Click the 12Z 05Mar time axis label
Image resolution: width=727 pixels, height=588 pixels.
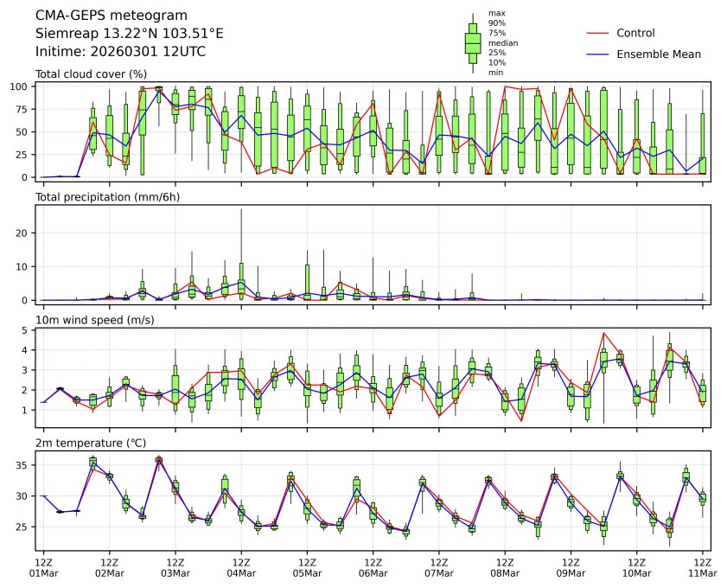coord(307,567)
